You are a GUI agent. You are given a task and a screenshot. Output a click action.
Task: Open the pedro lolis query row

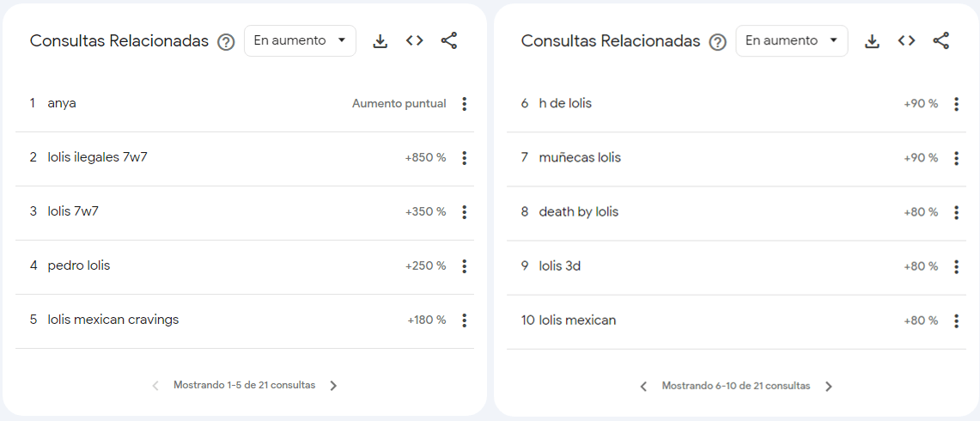(x=245, y=265)
